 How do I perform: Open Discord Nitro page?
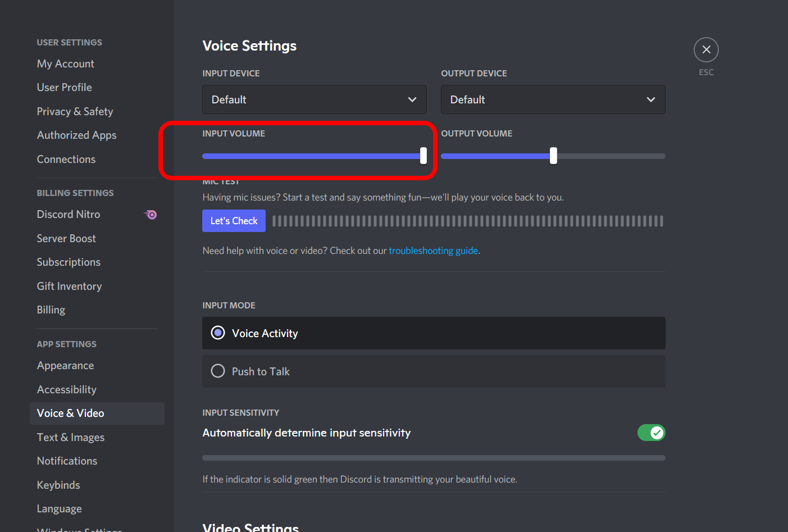pyautogui.click(x=69, y=215)
